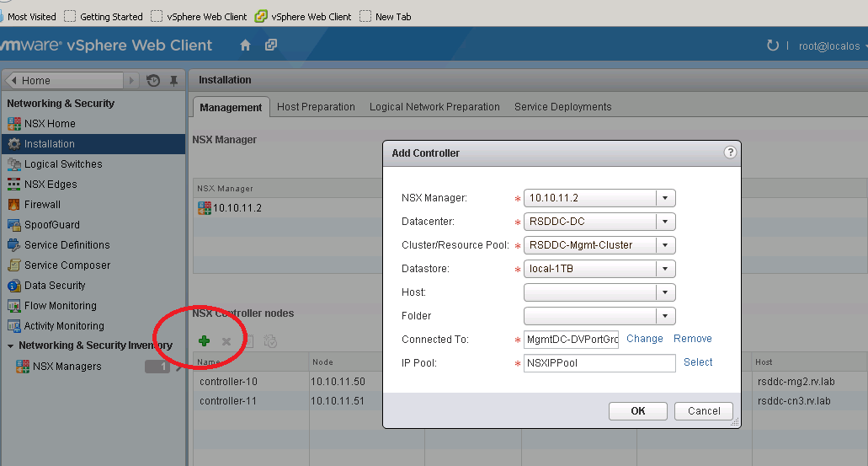Click OK in Add Controller dialog
868x466 pixels.
coord(637,411)
